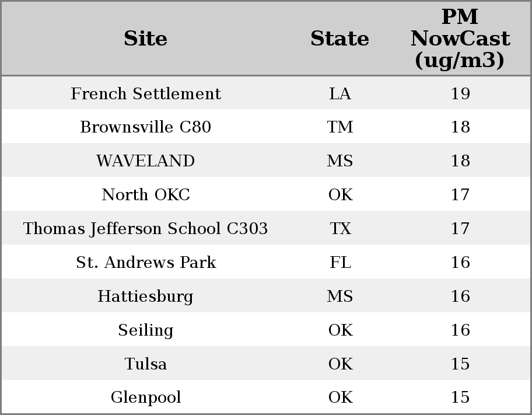532x415 pixels.
Task: Select the PM value for Glenpool
Action: (x=460, y=397)
